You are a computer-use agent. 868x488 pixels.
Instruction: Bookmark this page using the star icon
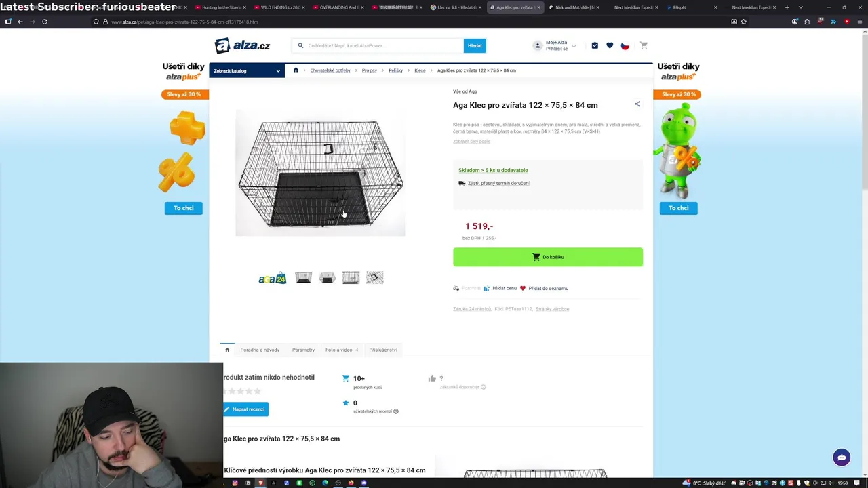(x=744, y=22)
